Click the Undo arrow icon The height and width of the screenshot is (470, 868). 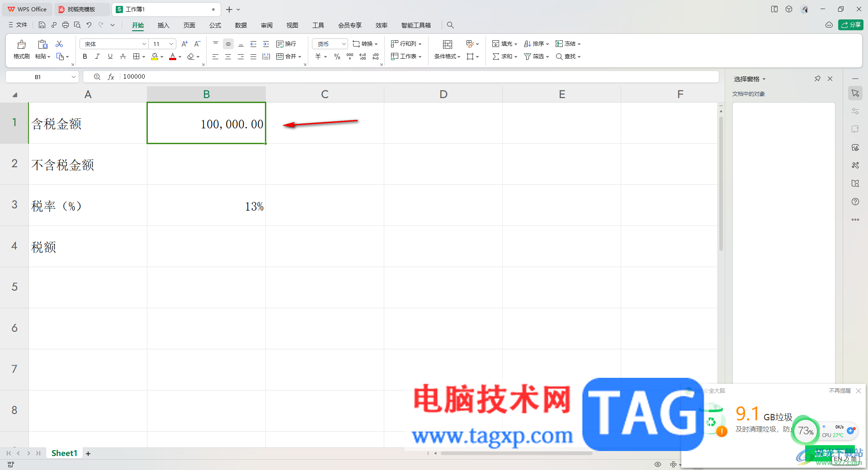coord(89,25)
